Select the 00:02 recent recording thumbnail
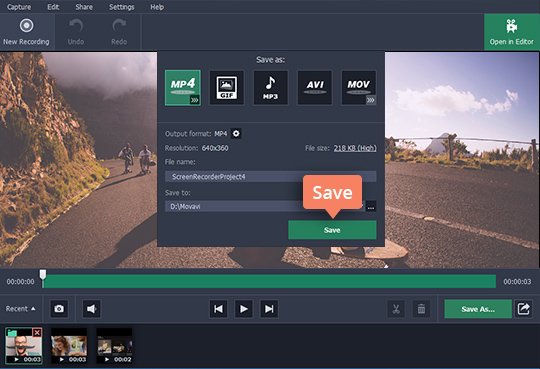Image resolution: width=540 pixels, height=369 pixels. pos(114,346)
